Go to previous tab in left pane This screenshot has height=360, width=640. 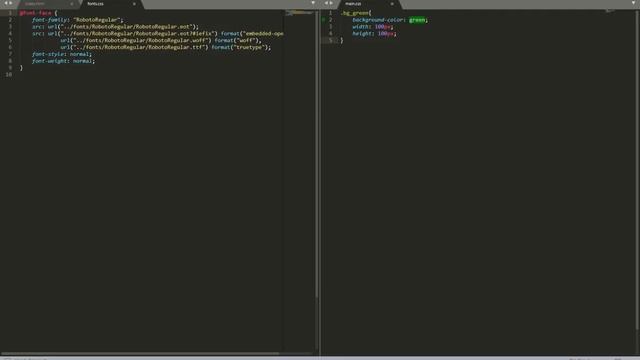pos(6,3)
